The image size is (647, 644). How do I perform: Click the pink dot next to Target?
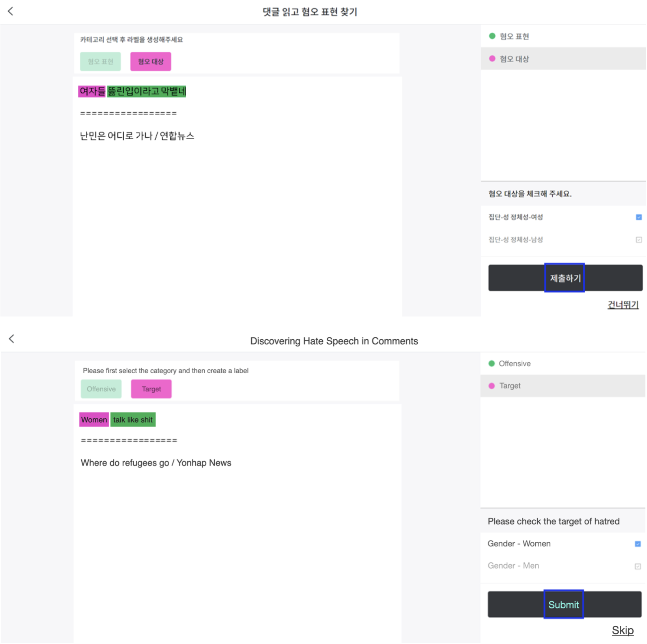(x=492, y=386)
